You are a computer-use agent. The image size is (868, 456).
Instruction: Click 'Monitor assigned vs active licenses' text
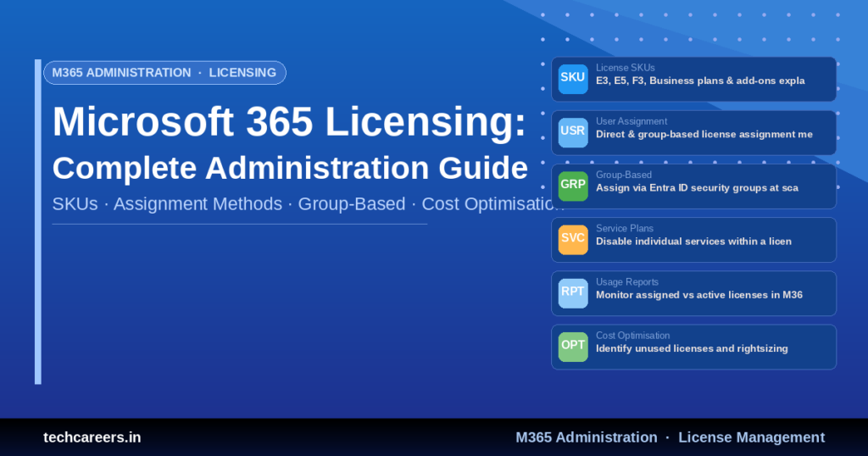(699, 295)
